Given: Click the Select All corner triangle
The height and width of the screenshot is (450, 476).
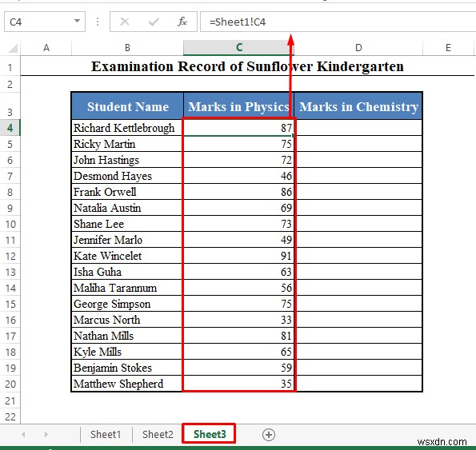Looking at the screenshot, I should click(13, 48).
